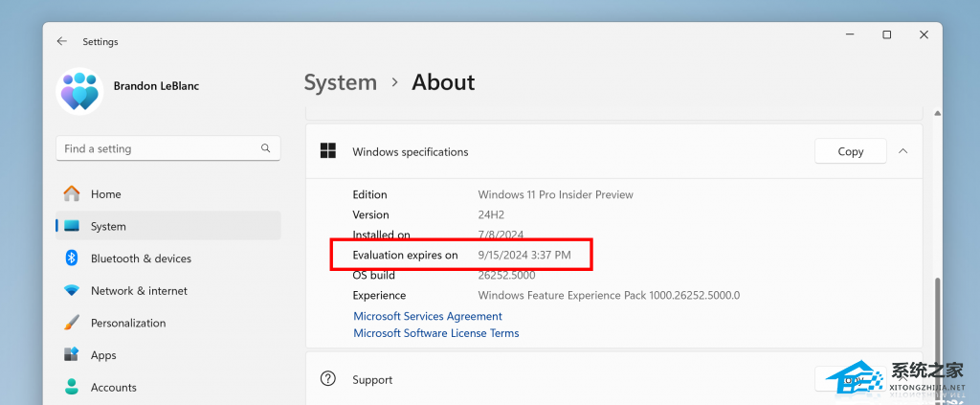Open Network & internet settings
Image resolution: width=980 pixels, height=405 pixels.
pyautogui.click(x=168, y=291)
